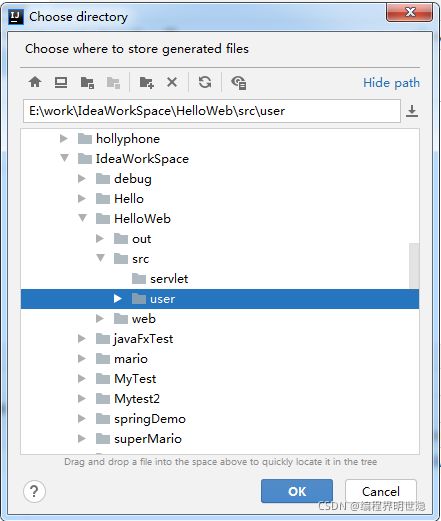
Task: Open path history download arrow icon
Action: click(412, 111)
